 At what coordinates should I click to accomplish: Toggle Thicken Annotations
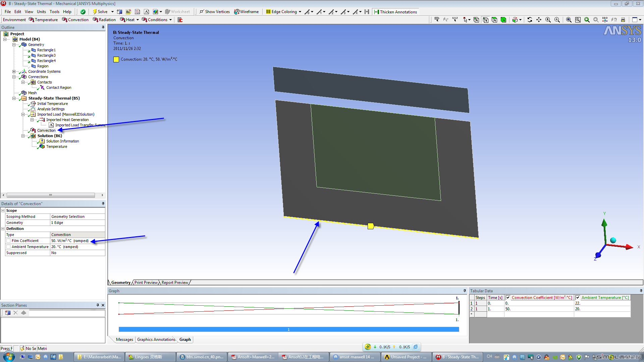396,12
